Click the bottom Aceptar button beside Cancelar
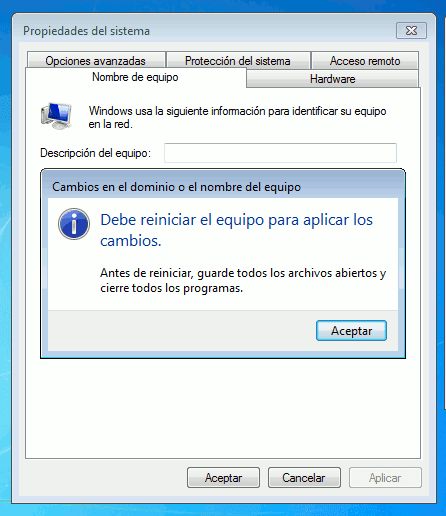446x516 pixels. [223, 478]
